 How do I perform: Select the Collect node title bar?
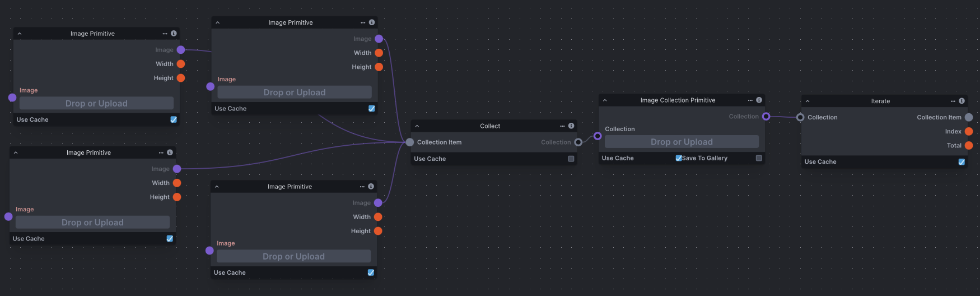pos(490,126)
